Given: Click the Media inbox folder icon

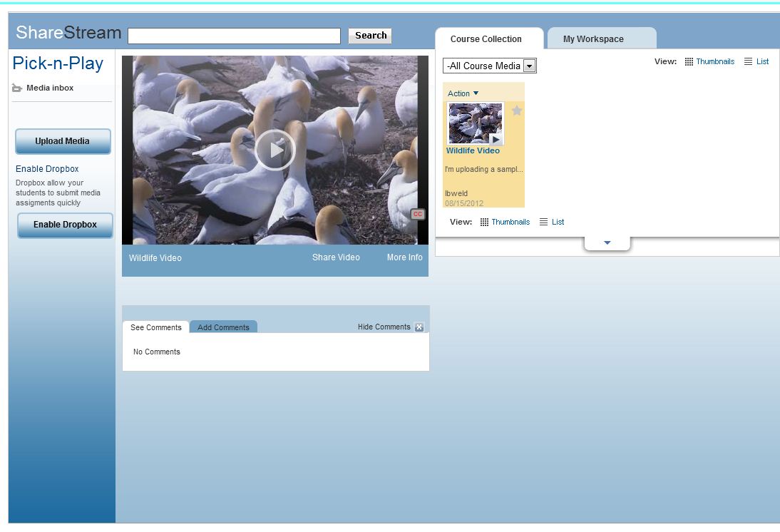Looking at the screenshot, I should click(17, 88).
